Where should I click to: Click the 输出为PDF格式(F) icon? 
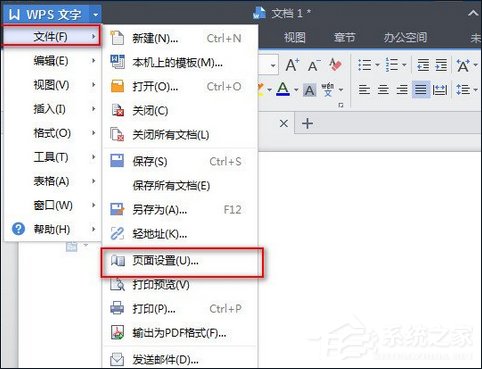coord(117,332)
